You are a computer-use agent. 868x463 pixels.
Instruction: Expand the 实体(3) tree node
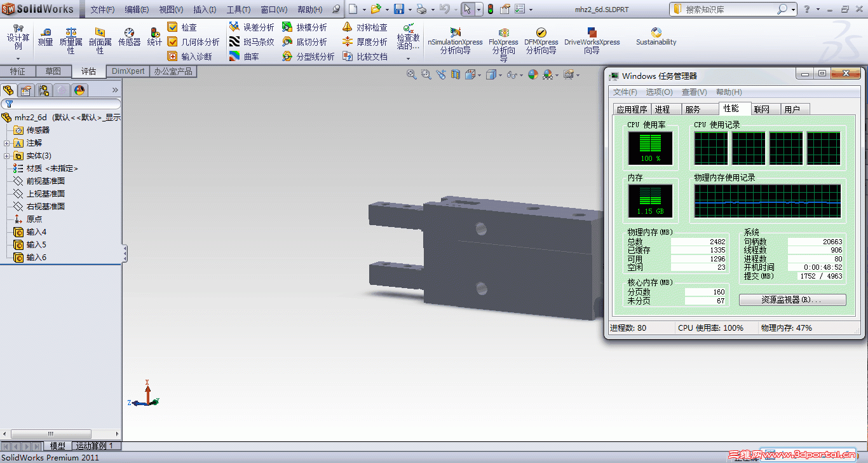pos(6,156)
